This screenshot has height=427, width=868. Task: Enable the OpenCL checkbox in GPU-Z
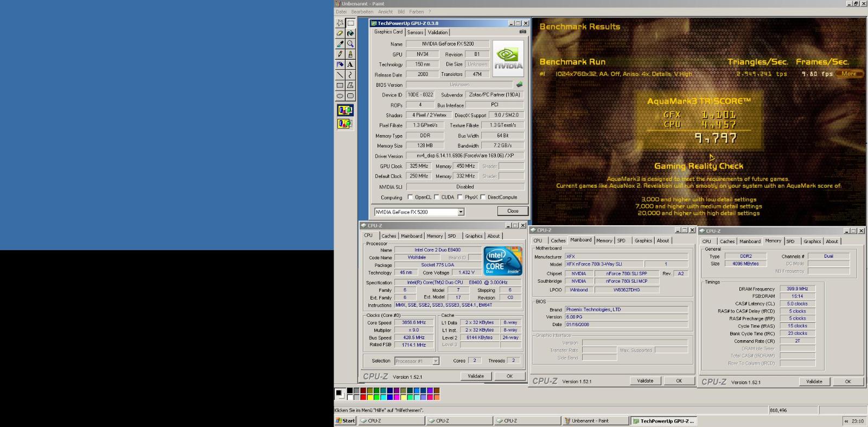[x=410, y=197]
